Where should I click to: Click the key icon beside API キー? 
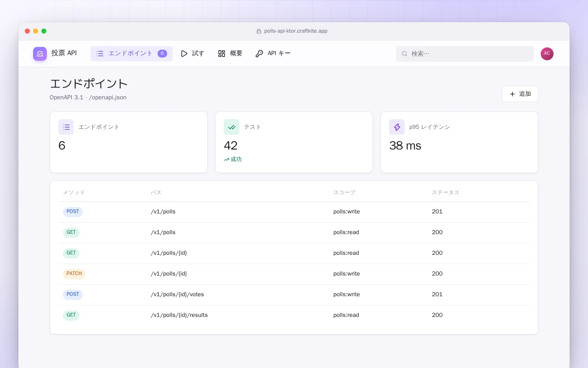pos(259,54)
